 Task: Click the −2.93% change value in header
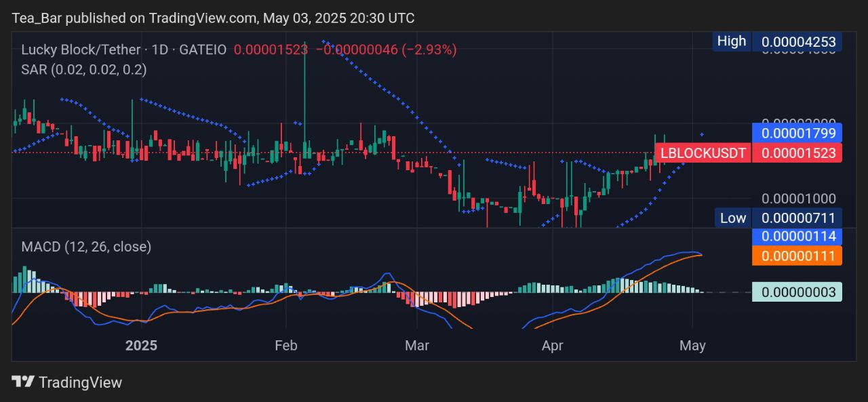(x=429, y=49)
